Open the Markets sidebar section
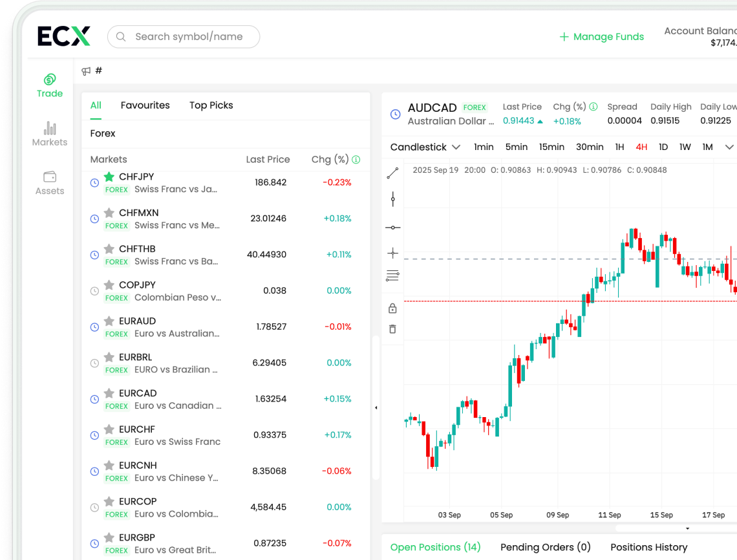Viewport: 737px width, 560px height. click(50, 134)
